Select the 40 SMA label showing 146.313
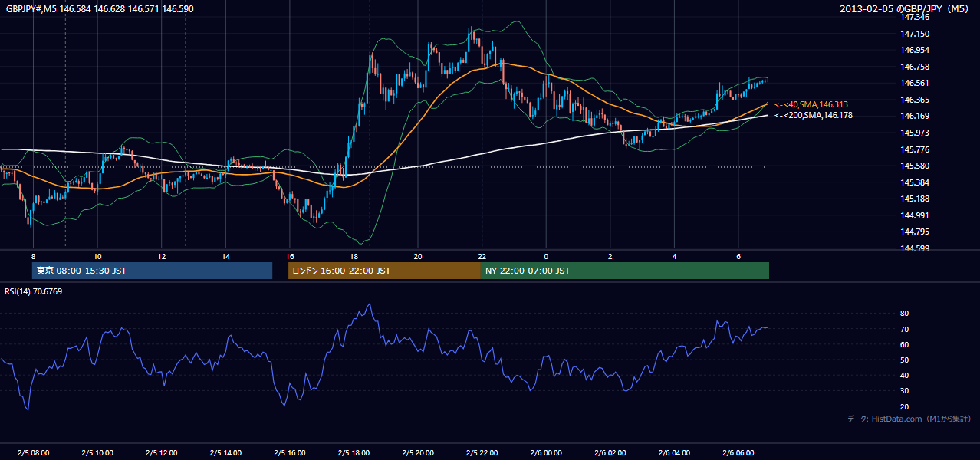The image size is (980, 460). [x=811, y=104]
